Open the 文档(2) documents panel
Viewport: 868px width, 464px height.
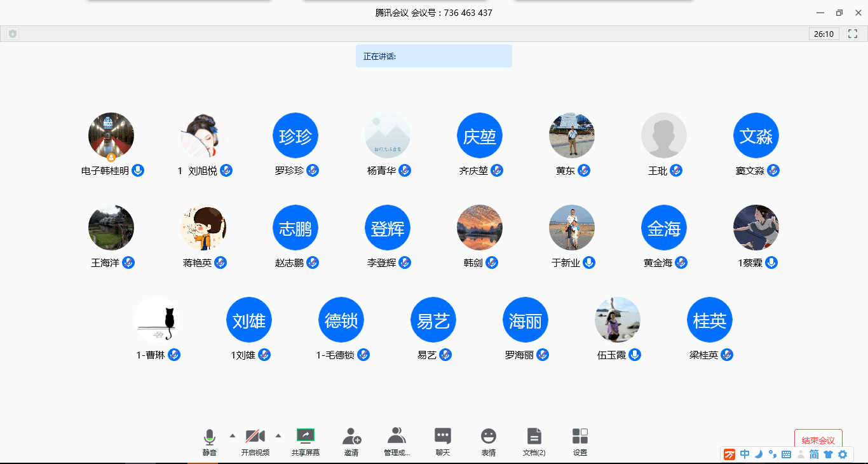[534, 437]
